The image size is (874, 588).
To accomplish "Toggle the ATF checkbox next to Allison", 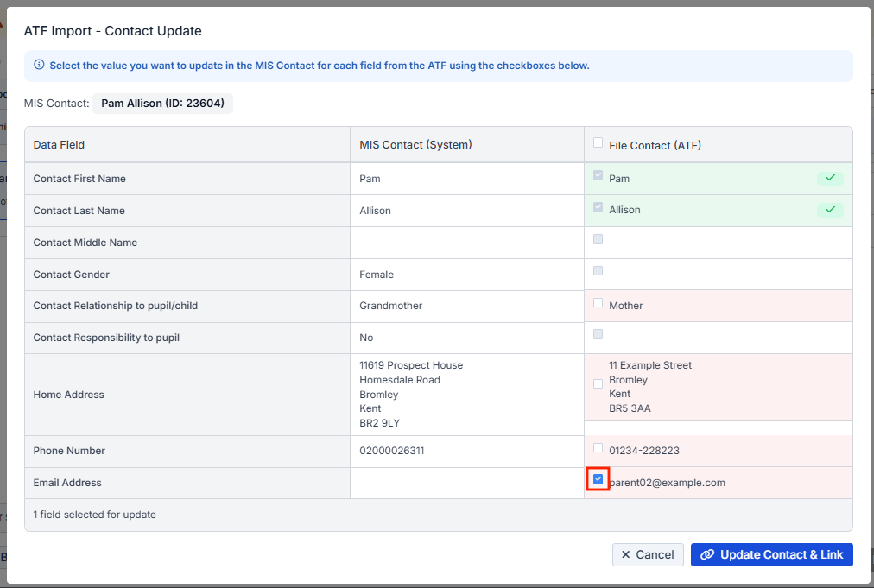I will click(x=598, y=207).
